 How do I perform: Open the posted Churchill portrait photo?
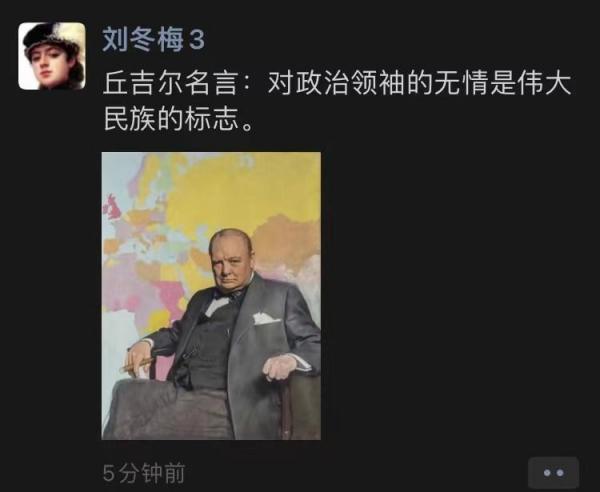click(211, 296)
